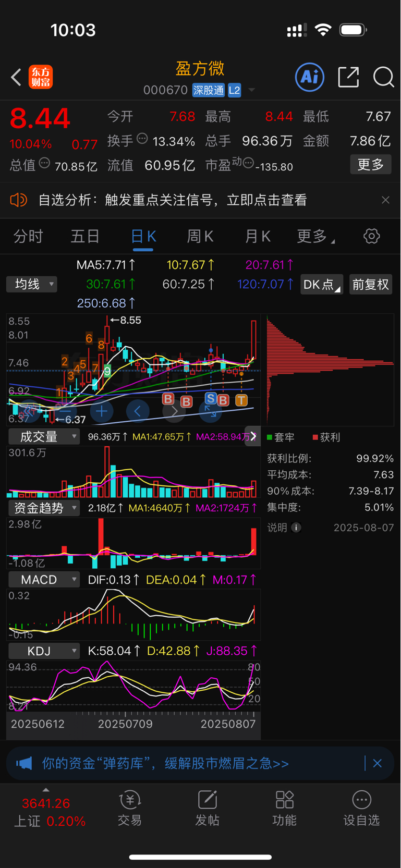Expand the stock title dropdown arrow

pos(251,90)
